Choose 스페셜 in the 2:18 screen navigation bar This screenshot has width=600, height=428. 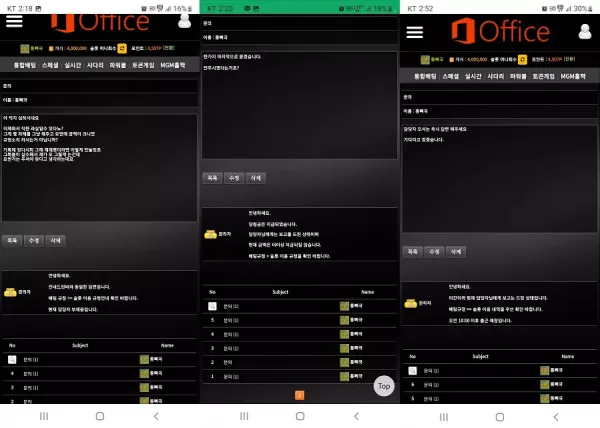50,65
